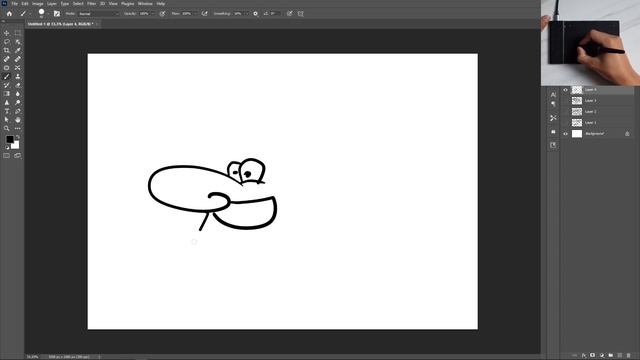Click the Home icon in options bar
Viewport: 640px width, 360px height.
point(9,13)
